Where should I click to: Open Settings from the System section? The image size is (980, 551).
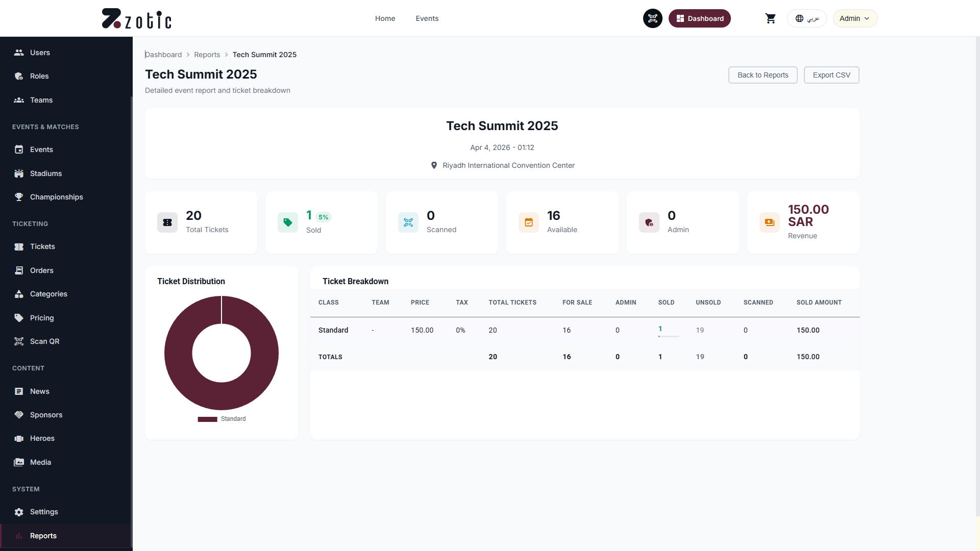coord(43,512)
